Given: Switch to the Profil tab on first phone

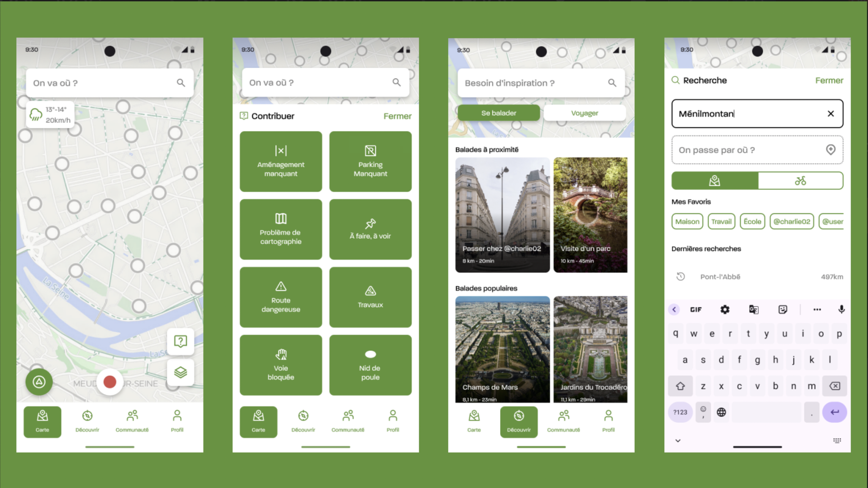Looking at the screenshot, I should point(177,421).
